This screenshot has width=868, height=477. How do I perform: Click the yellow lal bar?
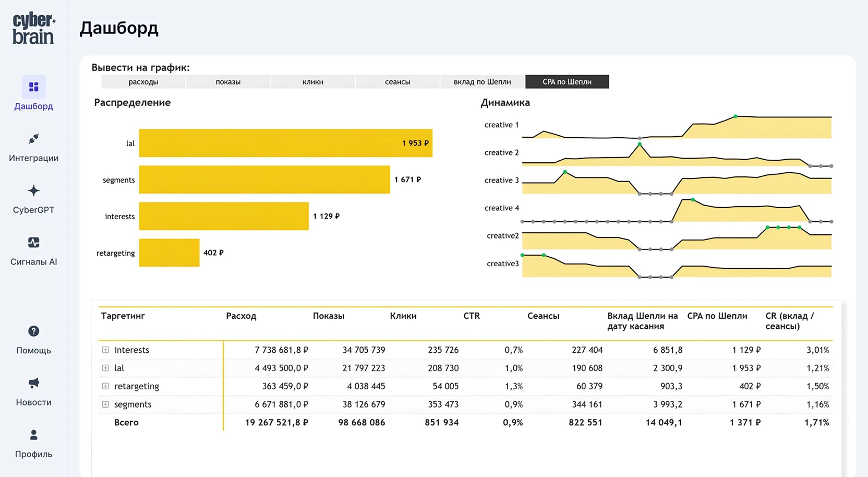[x=285, y=143]
